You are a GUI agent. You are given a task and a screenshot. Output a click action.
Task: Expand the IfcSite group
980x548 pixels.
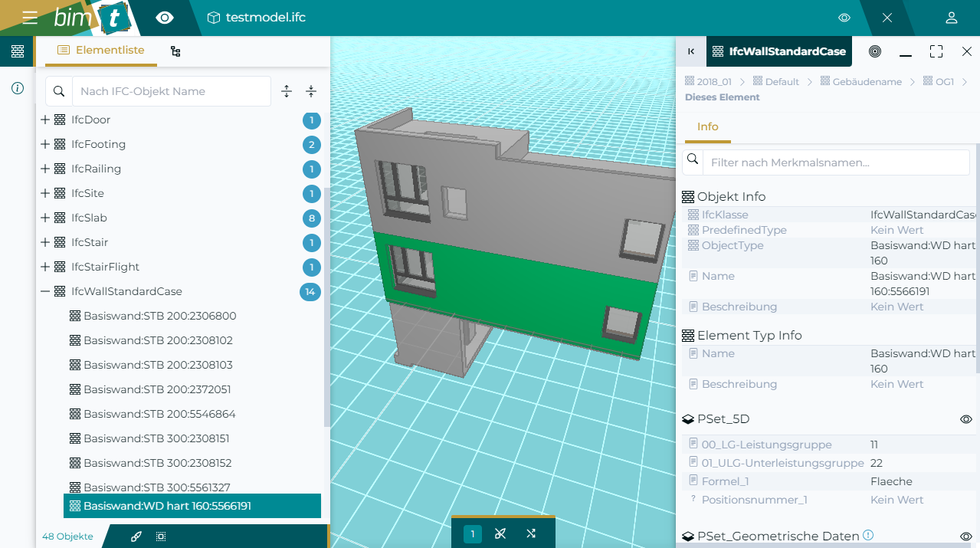coord(45,193)
